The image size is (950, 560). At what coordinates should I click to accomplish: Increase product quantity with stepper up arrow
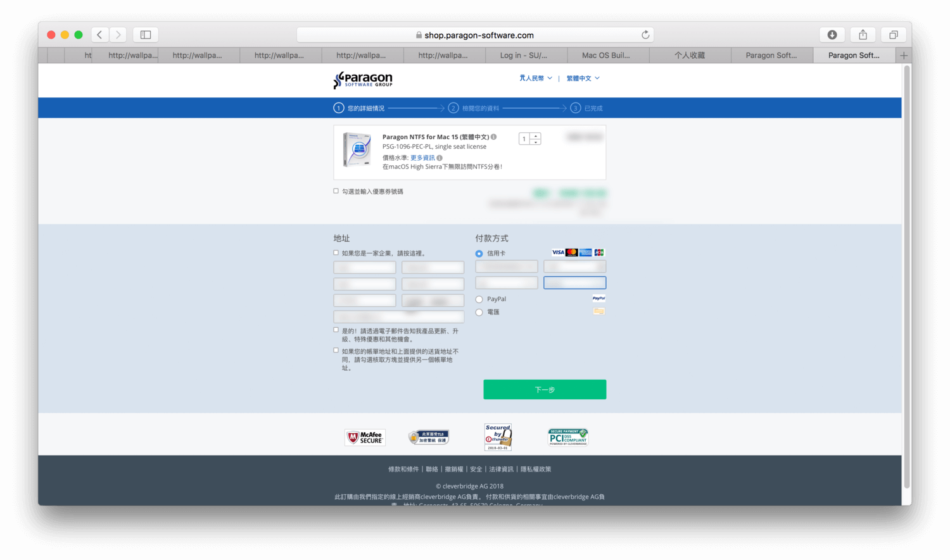point(536,135)
